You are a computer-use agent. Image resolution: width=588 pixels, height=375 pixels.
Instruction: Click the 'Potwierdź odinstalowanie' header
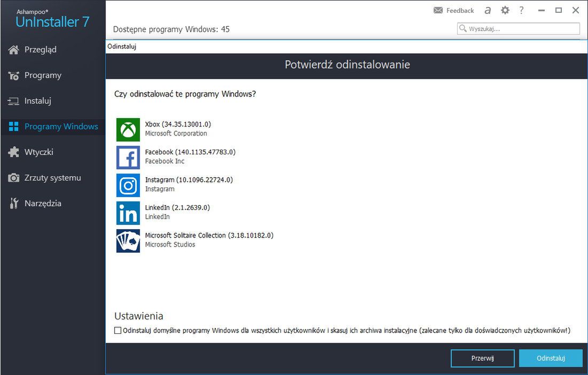pos(347,65)
